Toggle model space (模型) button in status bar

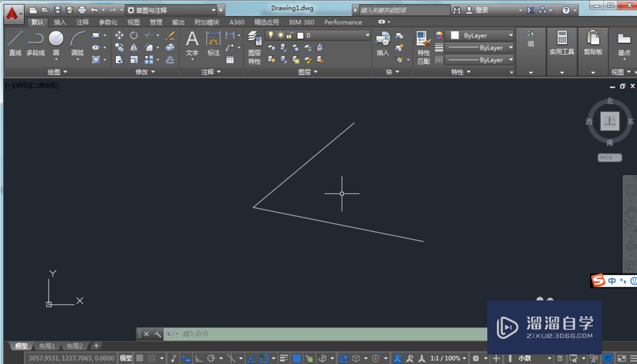(x=125, y=358)
